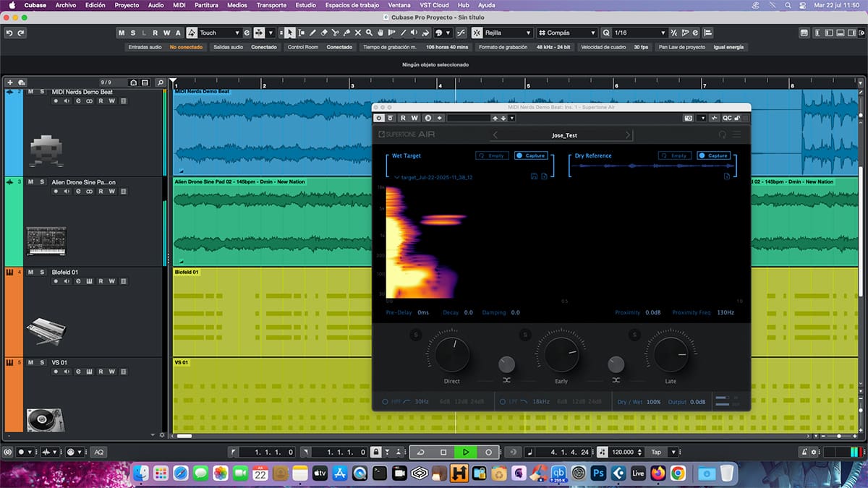Click Empty button for Wet Target
The width and height of the screenshot is (868, 488).
[492, 155]
